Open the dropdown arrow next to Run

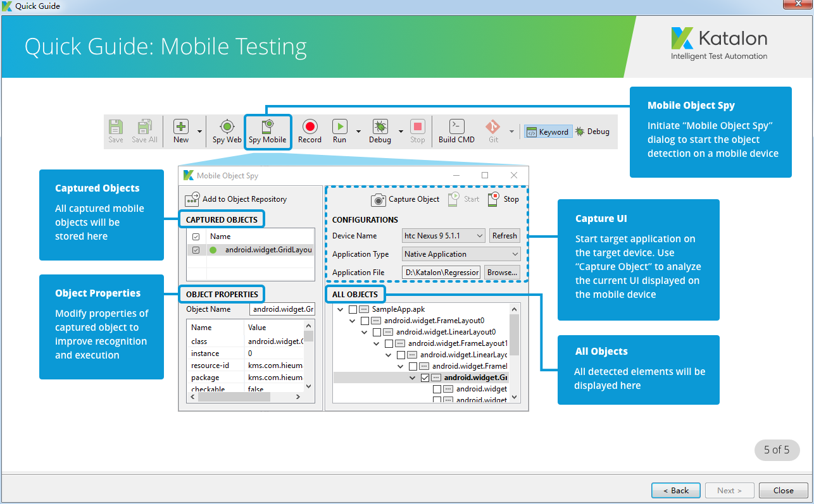(358, 132)
